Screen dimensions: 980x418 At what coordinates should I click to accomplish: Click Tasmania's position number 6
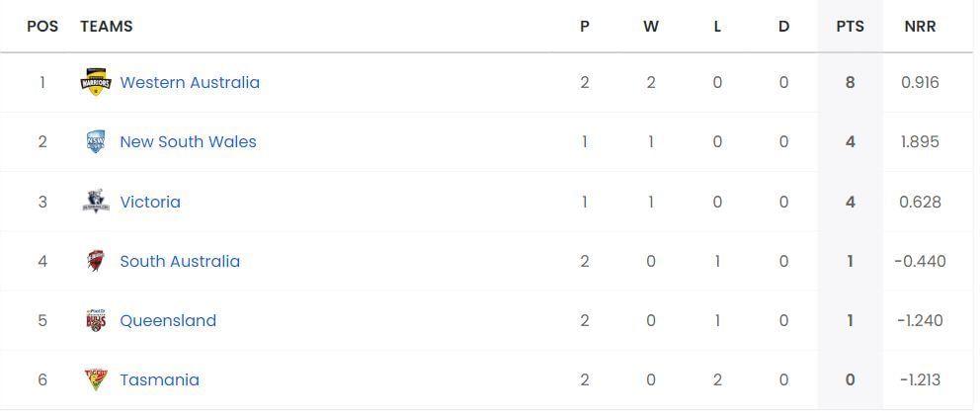click(x=42, y=379)
